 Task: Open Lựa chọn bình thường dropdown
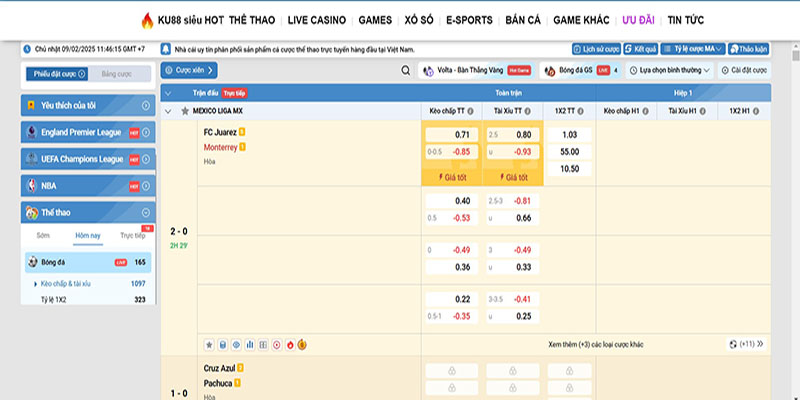[x=676, y=71]
